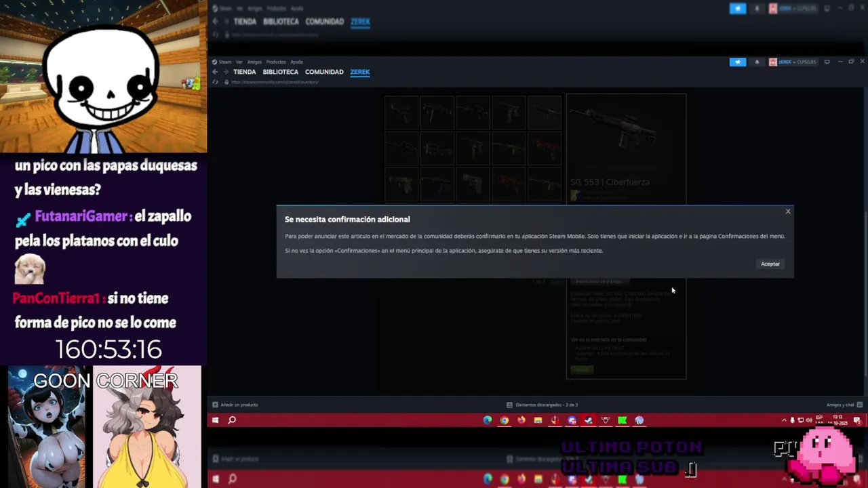Open the Amigos menu in front window
Image resolution: width=868 pixels, height=488 pixels.
click(254, 62)
